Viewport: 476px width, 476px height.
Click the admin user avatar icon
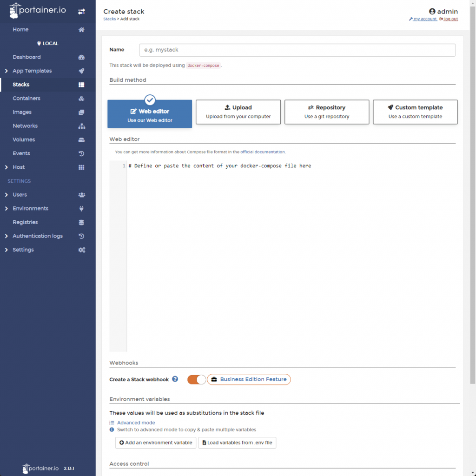(432, 12)
